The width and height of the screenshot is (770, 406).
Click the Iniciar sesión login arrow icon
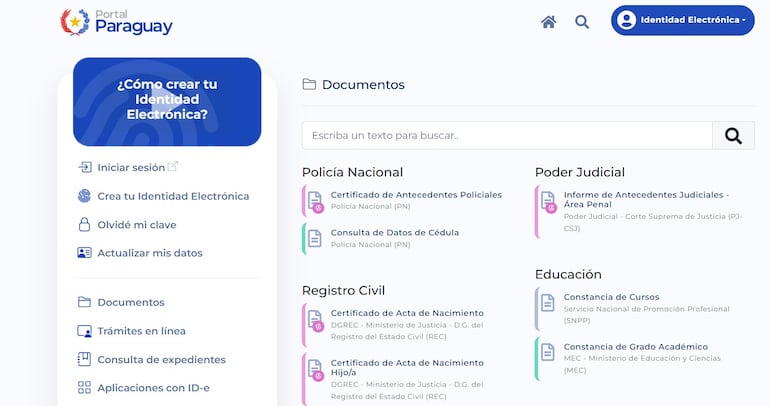[x=84, y=167]
